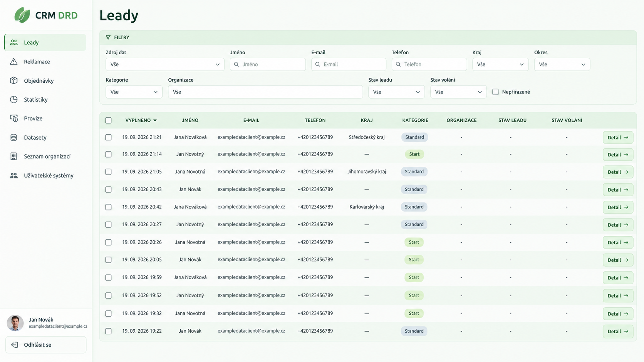Click the Provize money icon

(14, 118)
